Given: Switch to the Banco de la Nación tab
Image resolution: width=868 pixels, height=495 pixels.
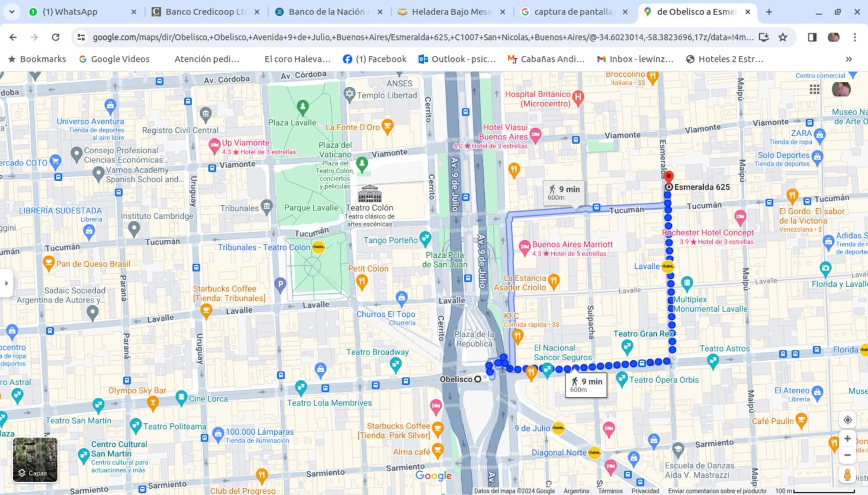Looking at the screenshot, I should click(x=328, y=12).
